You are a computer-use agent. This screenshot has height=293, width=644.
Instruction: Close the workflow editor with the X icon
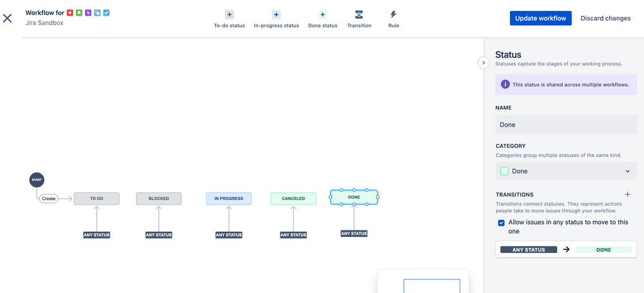point(7,18)
